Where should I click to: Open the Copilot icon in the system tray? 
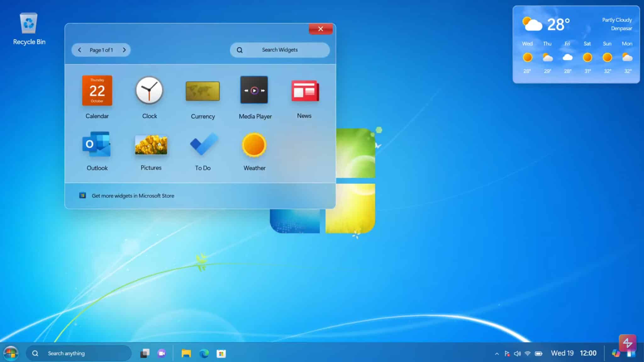(615, 353)
